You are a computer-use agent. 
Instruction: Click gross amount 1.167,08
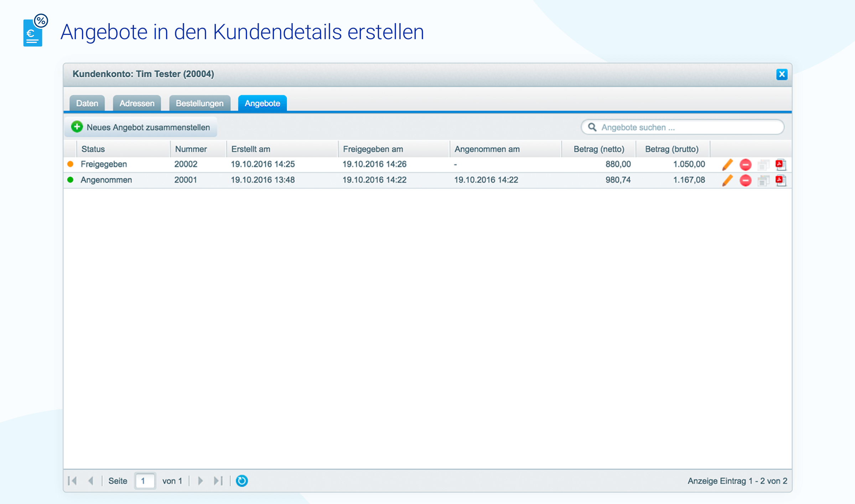click(689, 180)
